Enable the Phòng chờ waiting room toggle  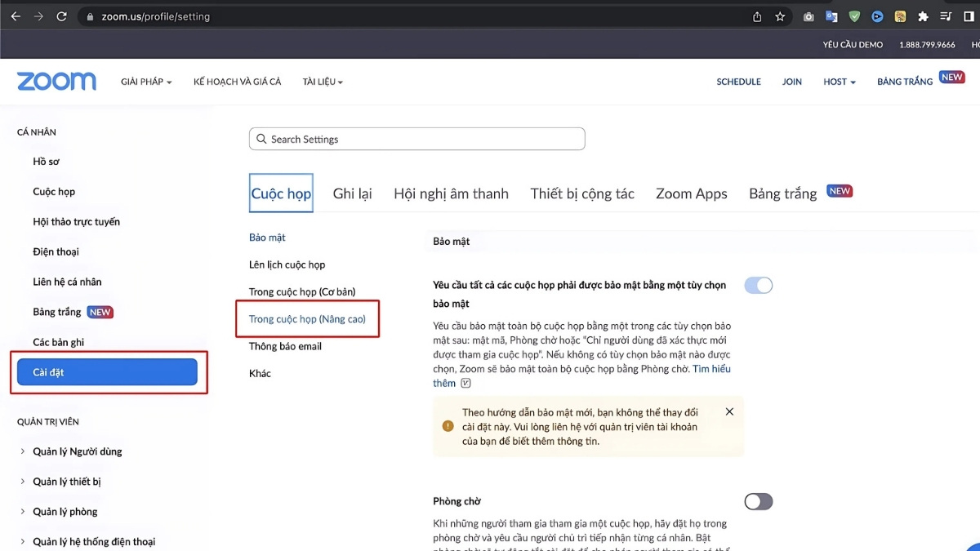[758, 501]
